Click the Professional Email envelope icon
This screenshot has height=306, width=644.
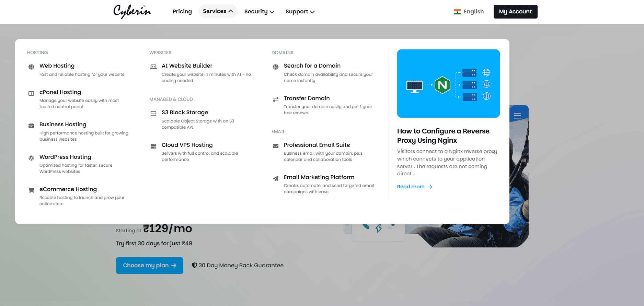[x=276, y=146]
